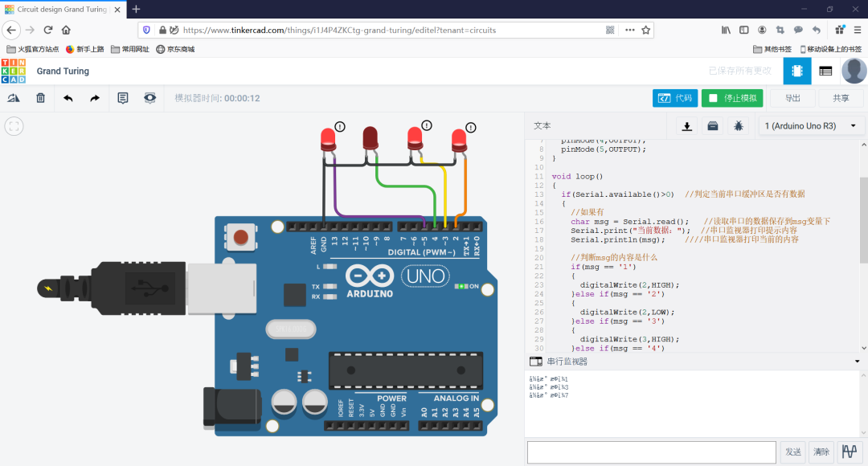Bookmark this page with star icon
The image size is (868, 466).
(x=645, y=30)
